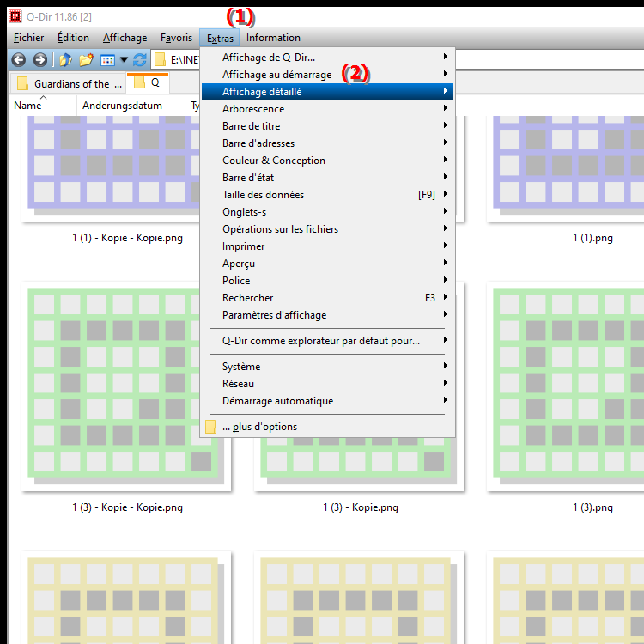Click the folder icon beside plus d'options
644x644 pixels.
click(210, 427)
